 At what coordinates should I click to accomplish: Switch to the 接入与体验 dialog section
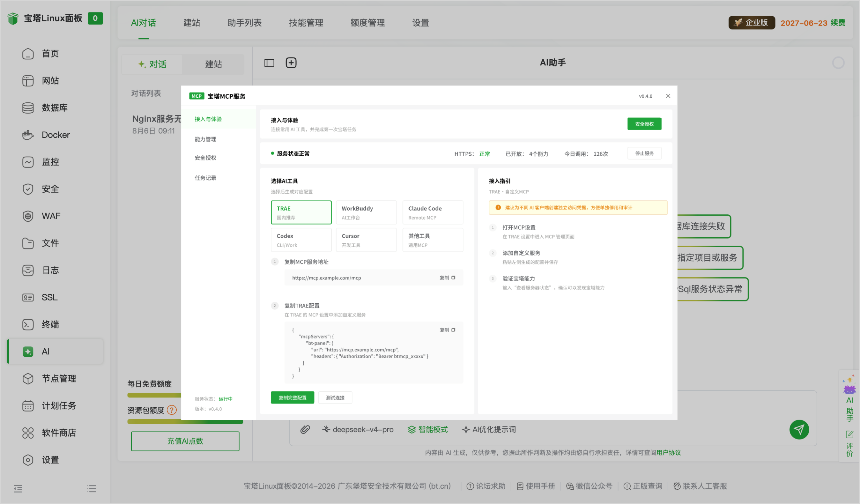[x=219, y=119]
